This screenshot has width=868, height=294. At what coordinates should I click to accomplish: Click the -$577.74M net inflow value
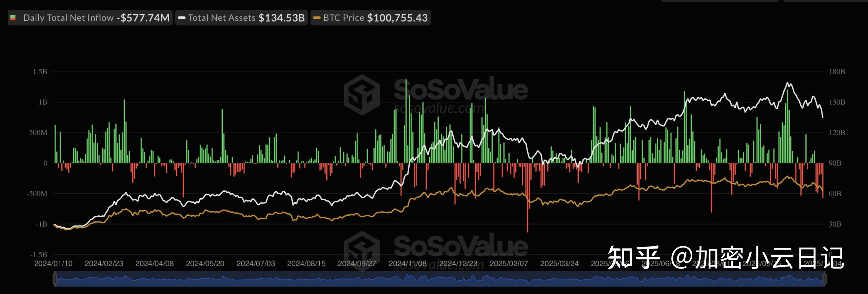(143, 18)
